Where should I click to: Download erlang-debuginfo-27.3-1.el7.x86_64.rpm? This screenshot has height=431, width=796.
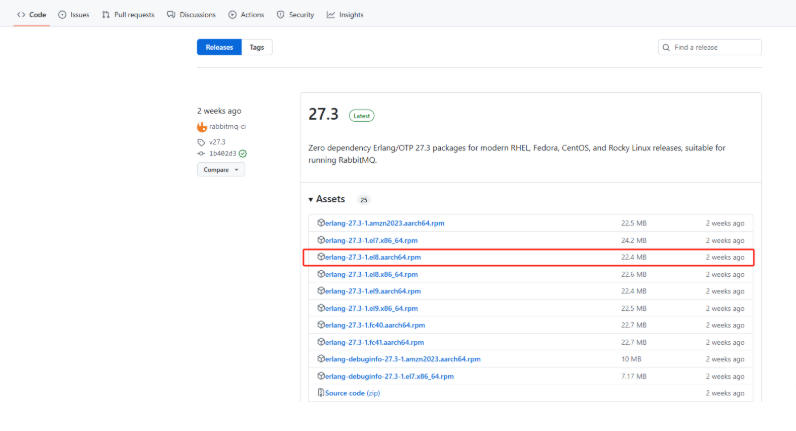click(389, 377)
